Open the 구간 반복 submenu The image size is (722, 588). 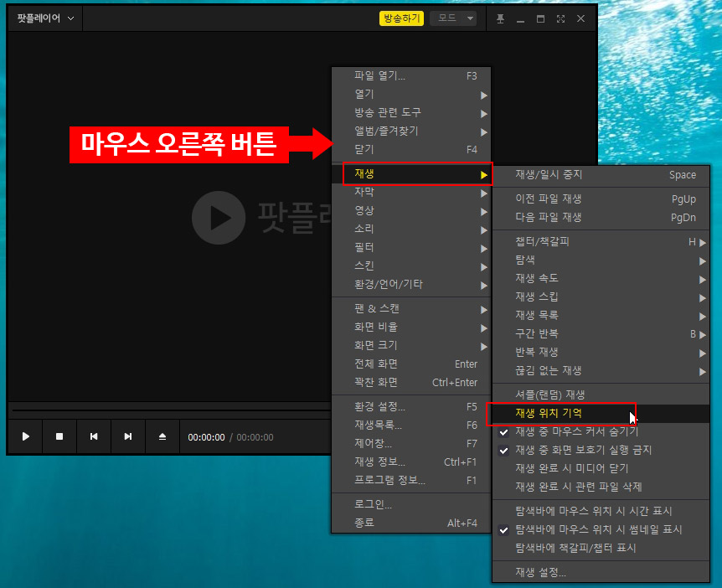coord(601,334)
